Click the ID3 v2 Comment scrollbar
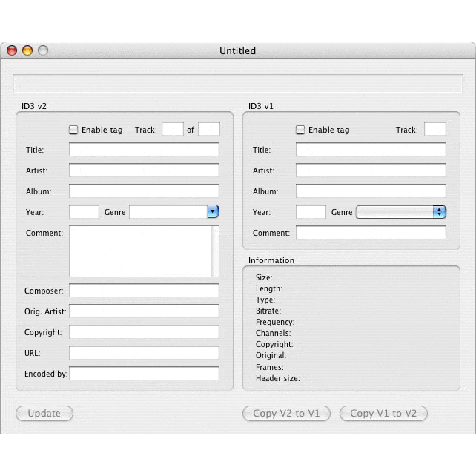Image resolution: width=476 pixels, height=476 pixels. (x=215, y=251)
